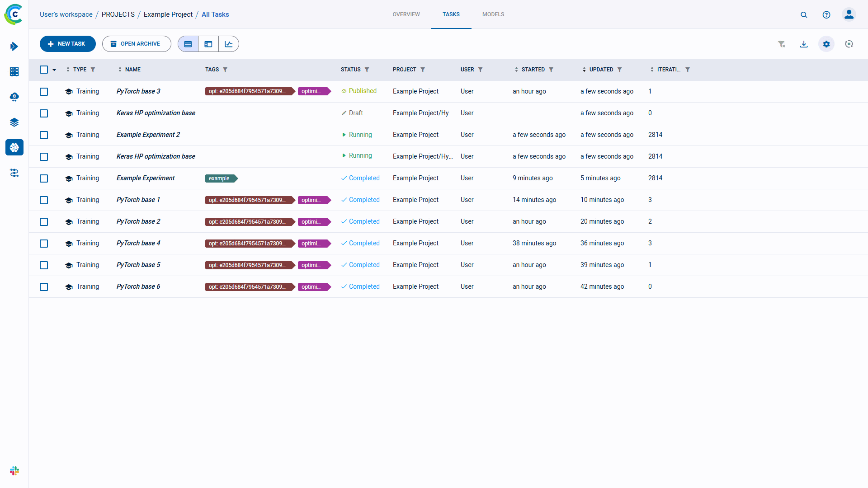The width and height of the screenshot is (868, 488).
Task: Expand the PROJECT column filter dropdown
Action: click(x=424, y=70)
